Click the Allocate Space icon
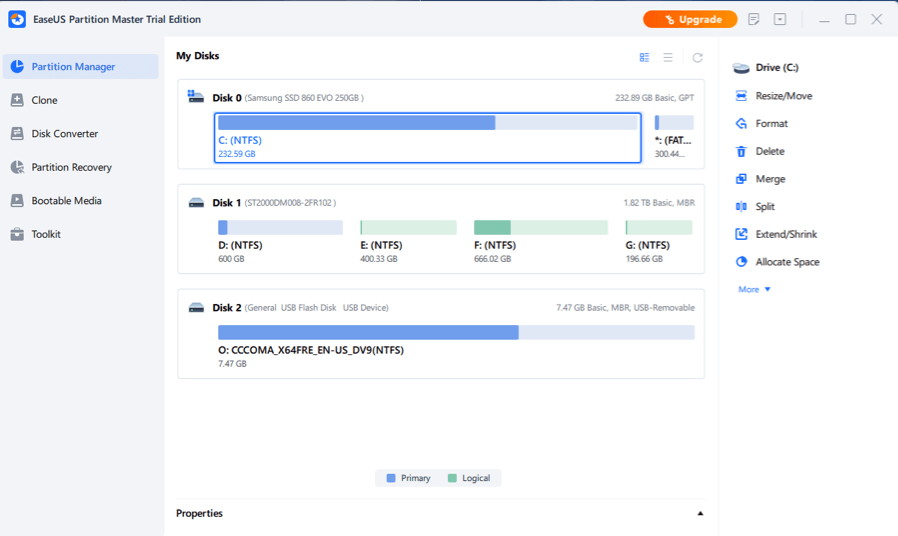The height and width of the screenshot is (536, 898). [741, 262]
